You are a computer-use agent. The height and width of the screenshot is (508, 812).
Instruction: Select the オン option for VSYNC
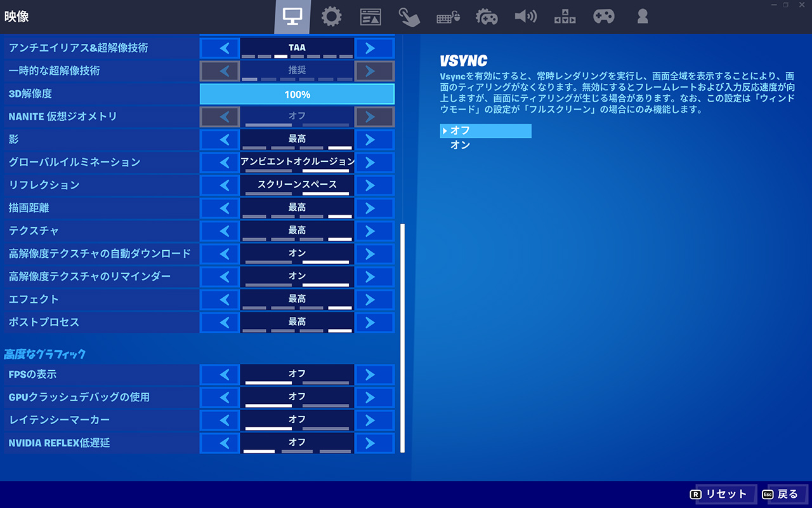point(461,145)
